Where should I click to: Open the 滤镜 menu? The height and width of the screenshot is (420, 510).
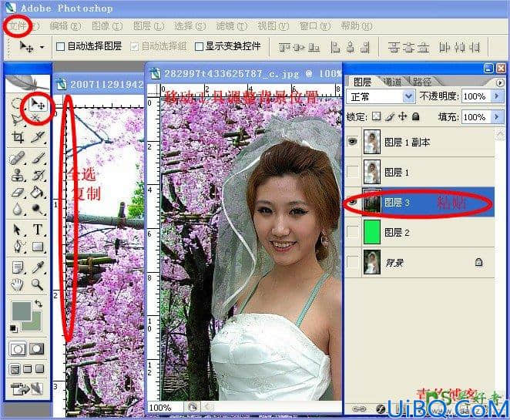click(232, 25)
